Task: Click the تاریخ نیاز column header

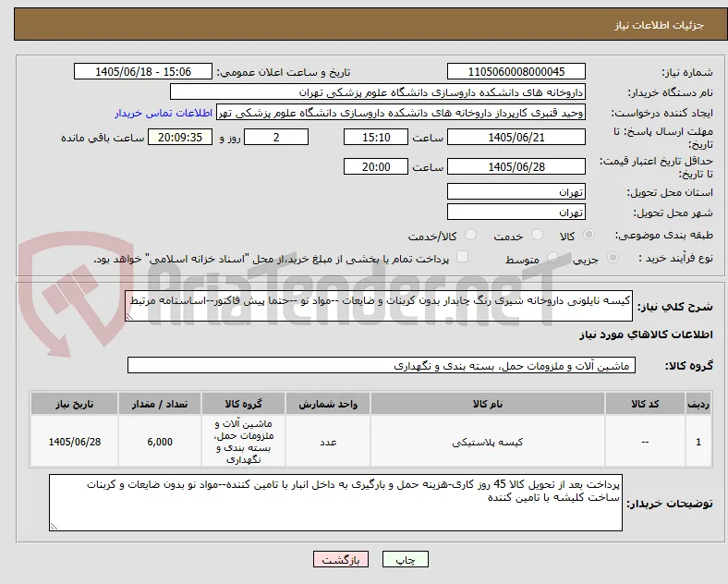Action: [74, 404]
